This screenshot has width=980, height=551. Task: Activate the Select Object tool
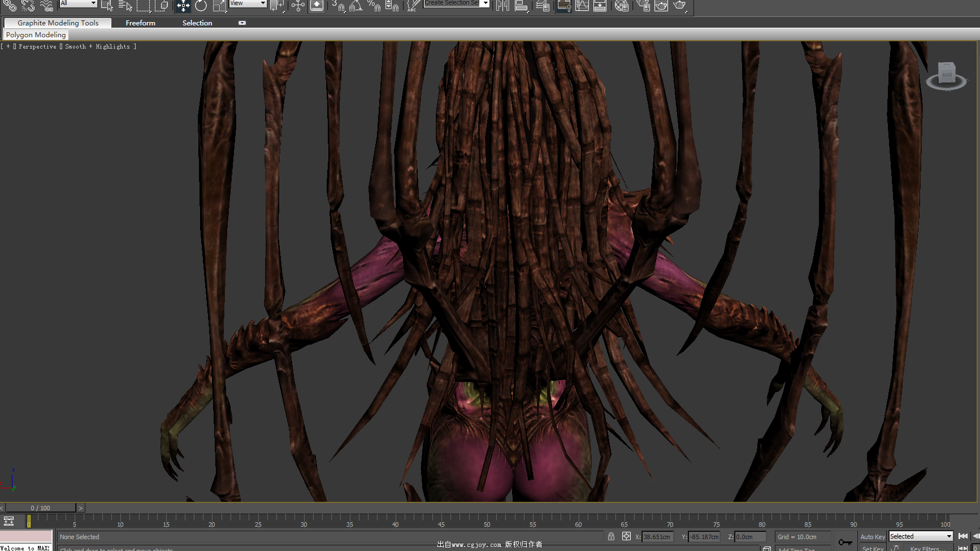pyautogui.click(x=107, y=6)
